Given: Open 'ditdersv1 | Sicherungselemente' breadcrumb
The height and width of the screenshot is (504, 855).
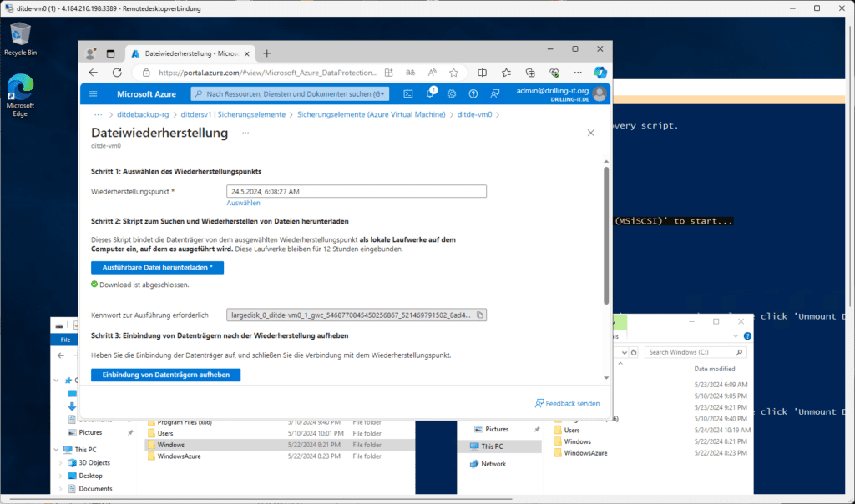Looking at the screenshot, I should 233,114.
